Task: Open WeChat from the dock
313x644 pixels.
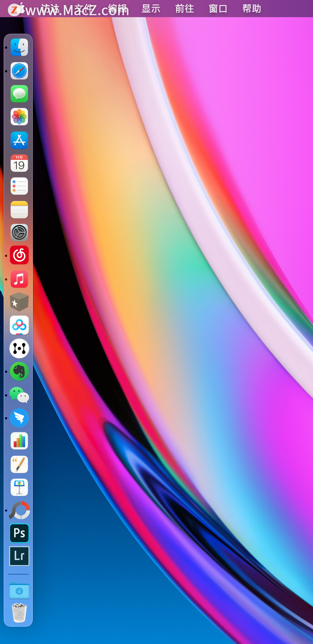Action: (19, 395)
